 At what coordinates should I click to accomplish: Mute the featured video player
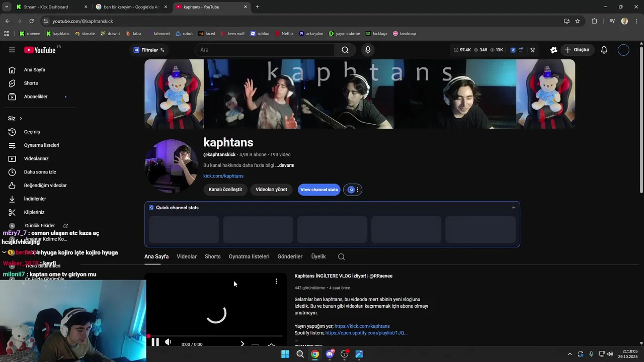point(168,342)
